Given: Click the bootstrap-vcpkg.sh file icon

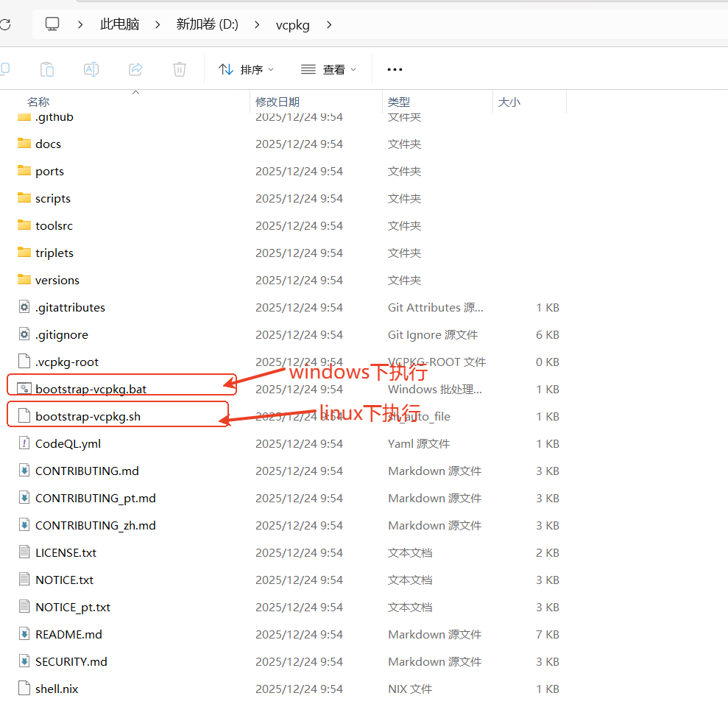Looking at the screenshot, I should point(24,416).
